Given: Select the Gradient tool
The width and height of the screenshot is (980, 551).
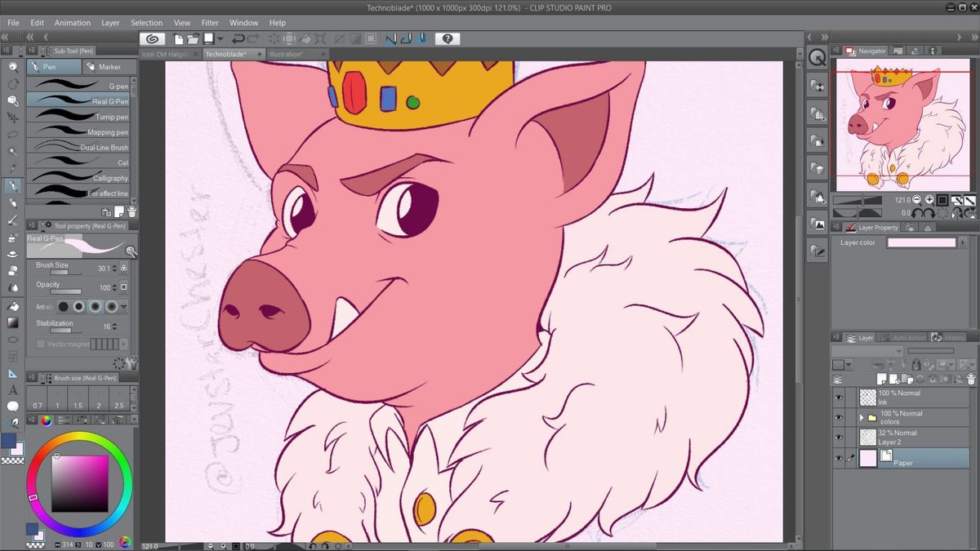Looking at the screenshot, I should click(x=13, y=322).
